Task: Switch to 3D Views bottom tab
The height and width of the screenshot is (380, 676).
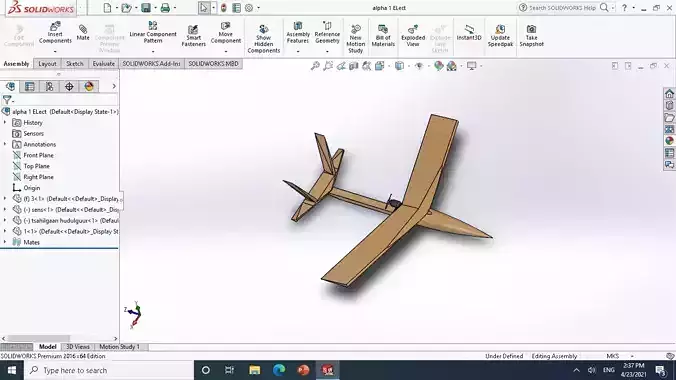Action: point(78,347)
